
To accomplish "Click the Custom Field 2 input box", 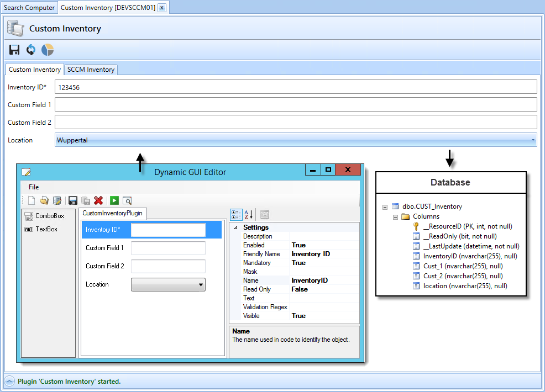I will [296, 122].
